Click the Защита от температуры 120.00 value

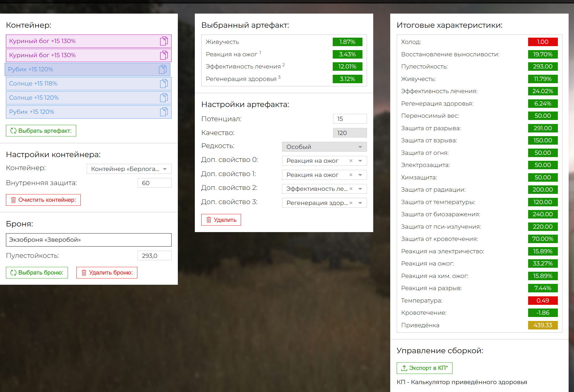[543, 202]
